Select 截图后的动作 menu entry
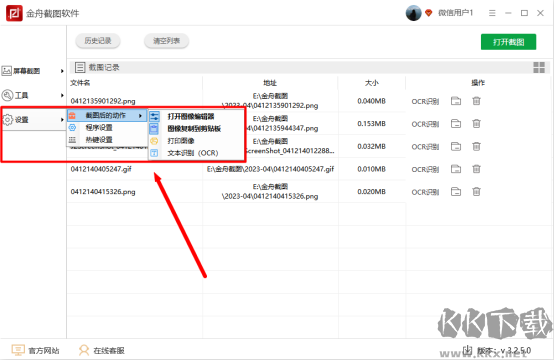Viewport: 554px width, 360px height. click(107, 116)
